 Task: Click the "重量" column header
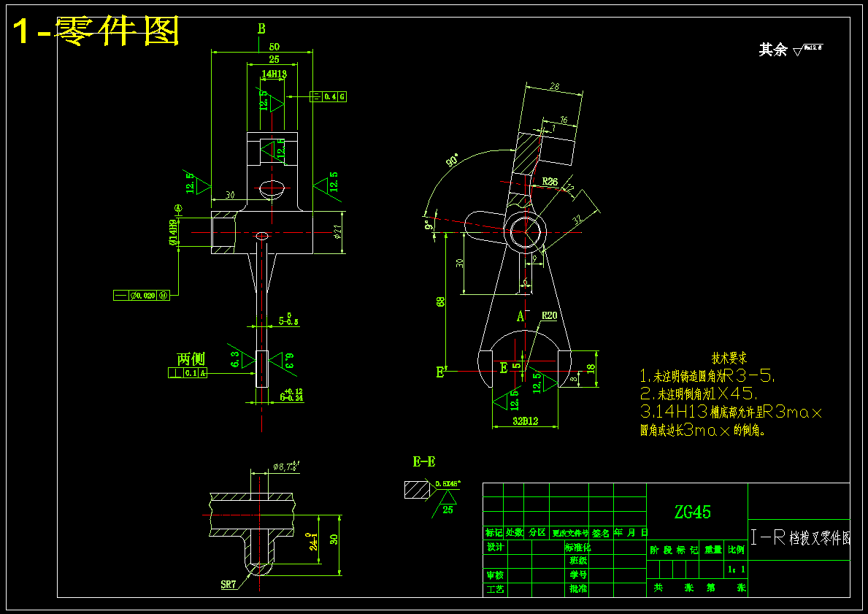(x=713, y=550)
